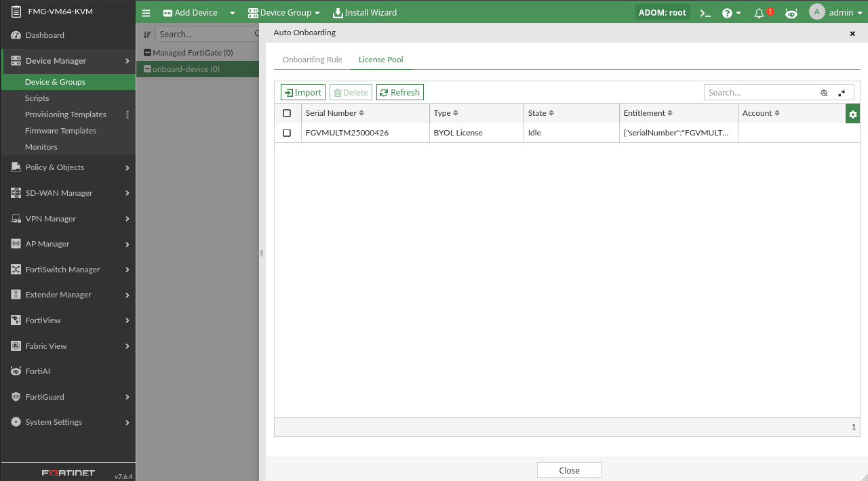Viewport: 868px width, 481px height.
Task: Click the Install Wizard button
Action: point(365,12)
